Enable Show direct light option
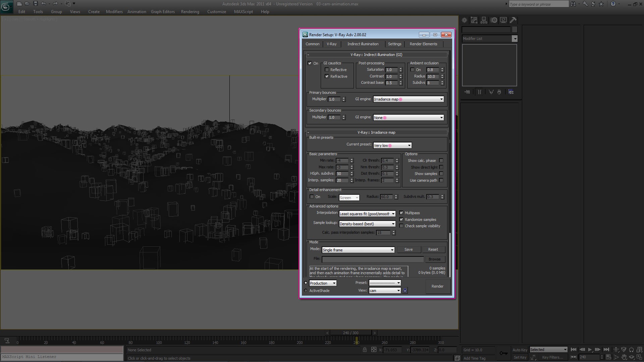The width and height of the screenshot is (644, 362). pos(441,167)
